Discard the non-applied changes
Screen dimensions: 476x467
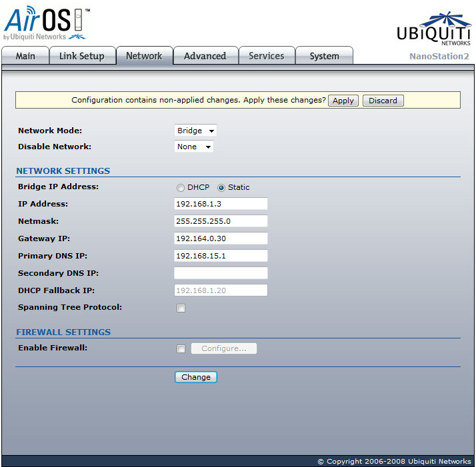383,101
